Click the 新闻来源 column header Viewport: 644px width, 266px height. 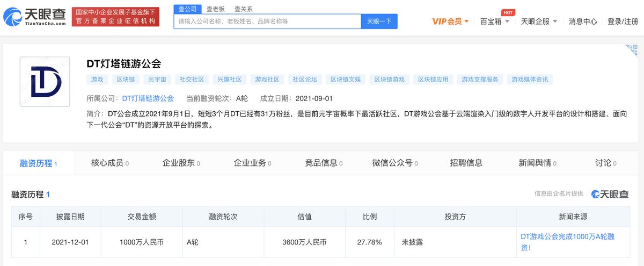click(573, 217)
